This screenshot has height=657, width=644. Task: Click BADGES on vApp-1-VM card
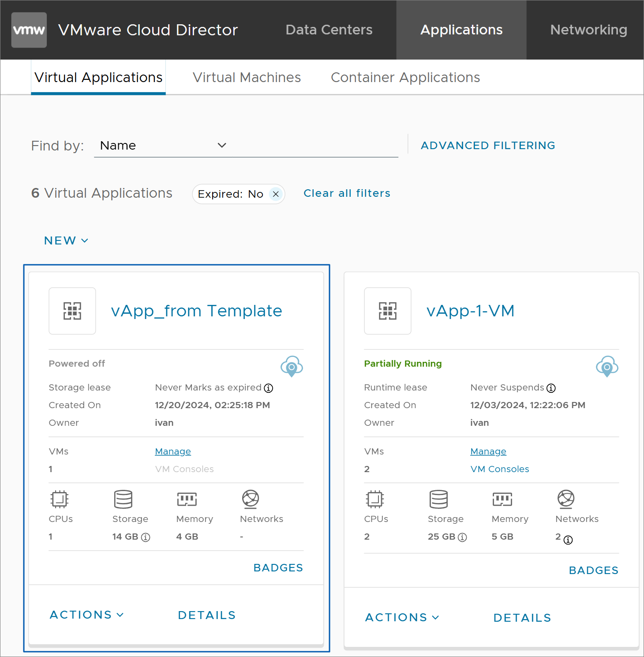pos(594,571)
